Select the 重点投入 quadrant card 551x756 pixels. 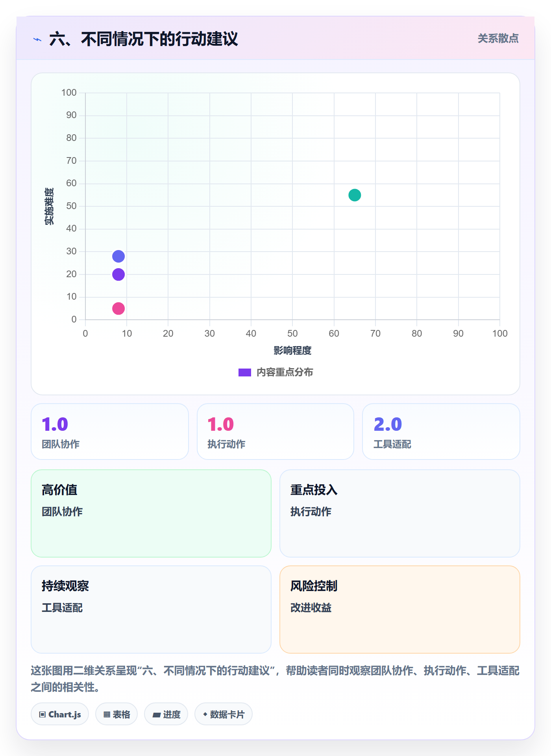[400, 513]
